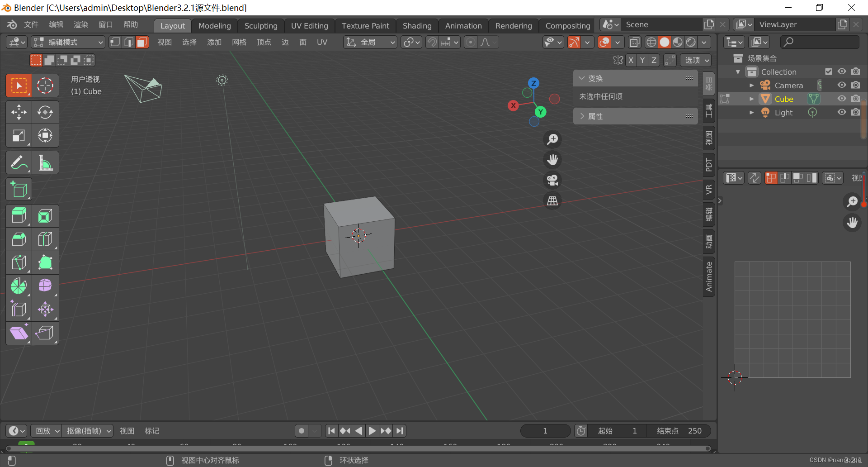Jump to the end frame

[400, 431]
